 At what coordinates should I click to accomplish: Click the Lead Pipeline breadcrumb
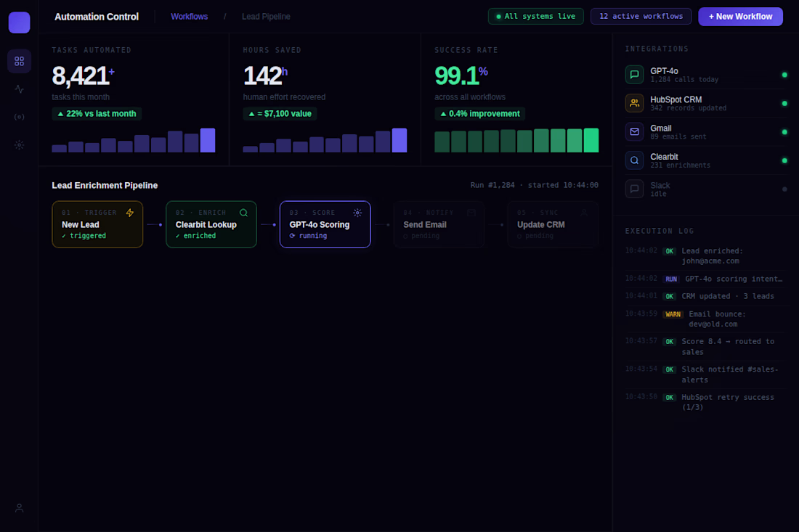[266, 16]
